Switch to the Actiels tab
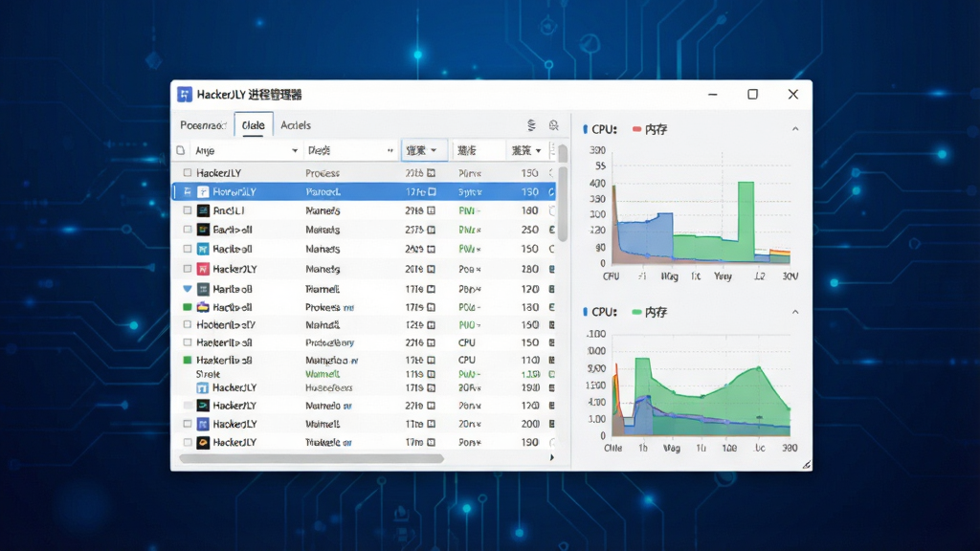Image resolution: width=980 pixels, height=551 pixels. [296, 125]
